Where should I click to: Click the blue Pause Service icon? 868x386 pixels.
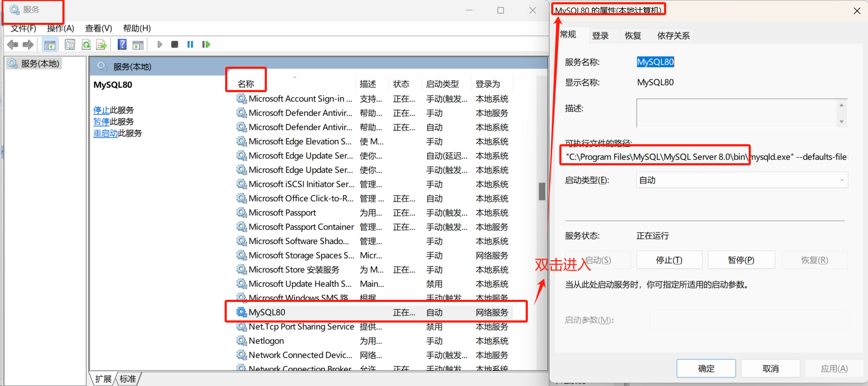pos(190,44)
